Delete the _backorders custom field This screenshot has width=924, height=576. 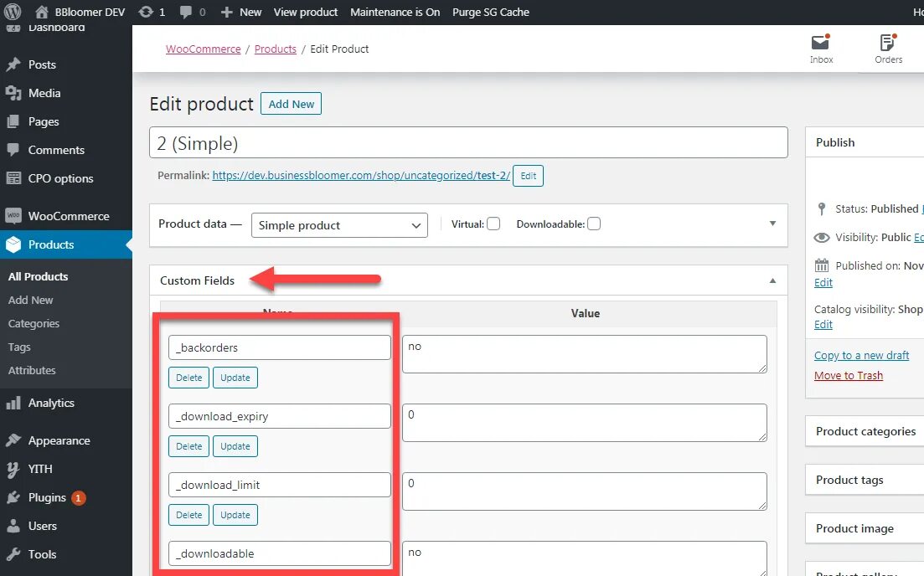(189, 378)
